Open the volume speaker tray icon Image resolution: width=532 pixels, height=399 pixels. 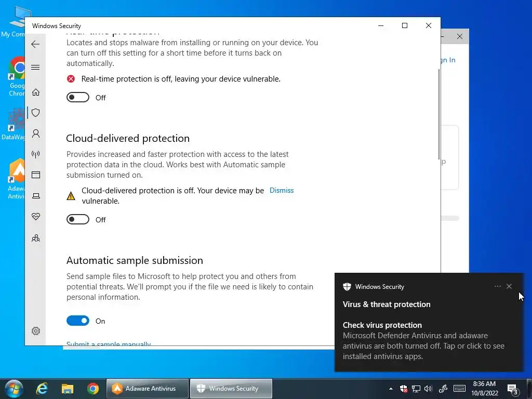pyautogui.click(x=428, y=389)
